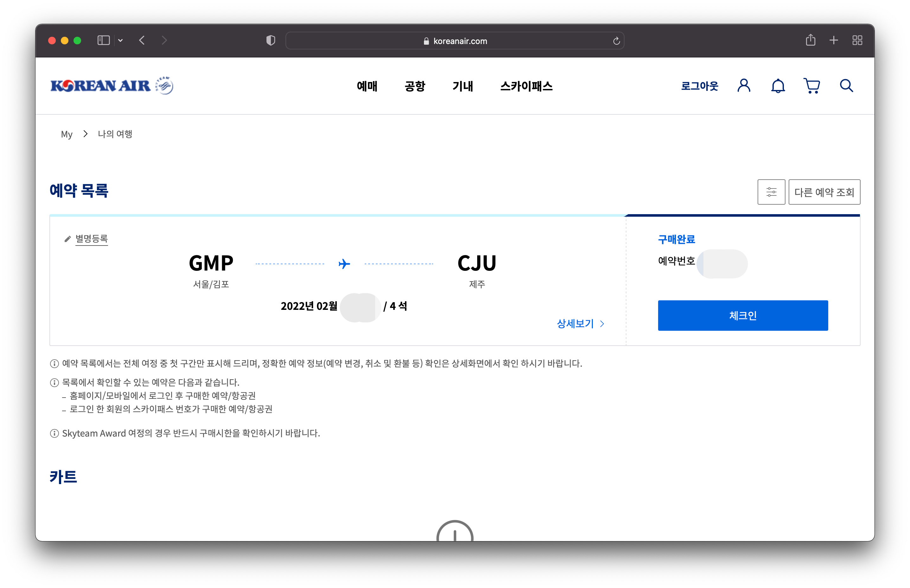
Task: Click the search magnifier icon
Action: pos(846,86)
